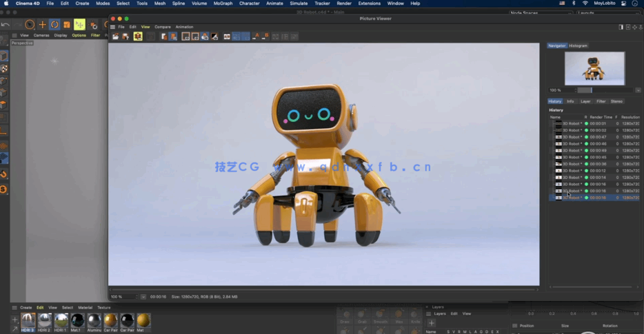Viewport: 644px width, 334px height.
Task: Select Rotate tool in main toolbar
Action: click(x=54, y=25)
